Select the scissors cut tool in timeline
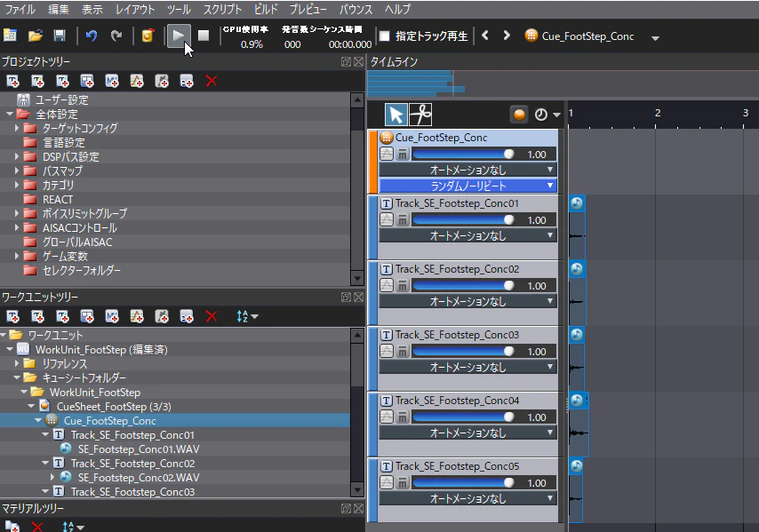The width and height of the screenshot is (759, 532). pos(420,115)
